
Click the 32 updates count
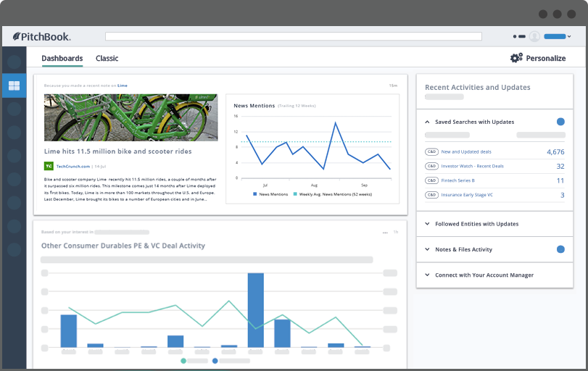pyautogui.click(x=560, y=166)
